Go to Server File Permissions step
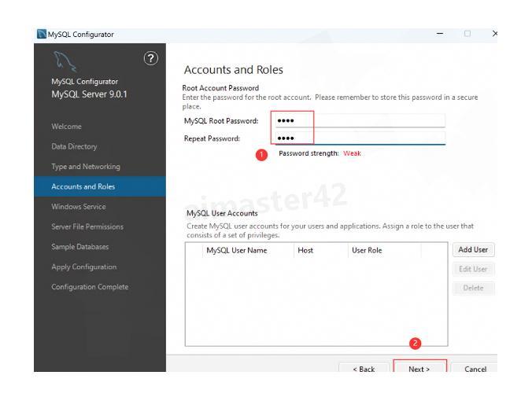 coord(87,226)
